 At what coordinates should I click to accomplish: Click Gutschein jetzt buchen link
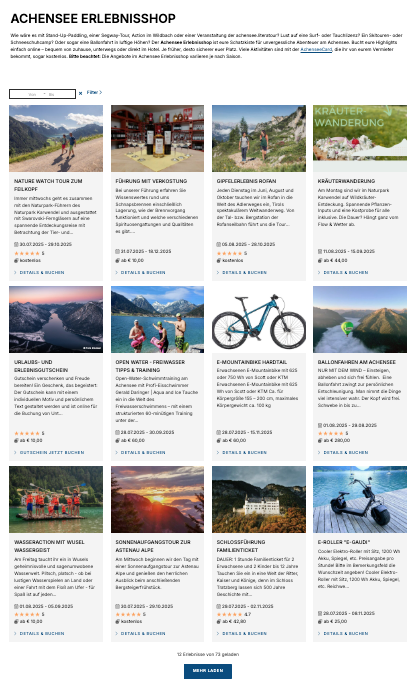point(49,453)
